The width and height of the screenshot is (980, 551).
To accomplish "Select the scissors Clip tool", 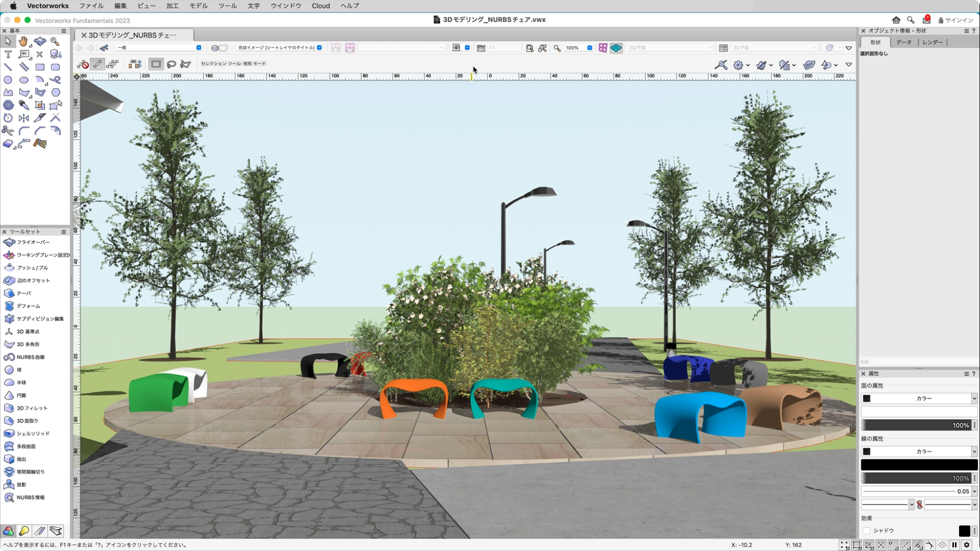I will [8, 131].
